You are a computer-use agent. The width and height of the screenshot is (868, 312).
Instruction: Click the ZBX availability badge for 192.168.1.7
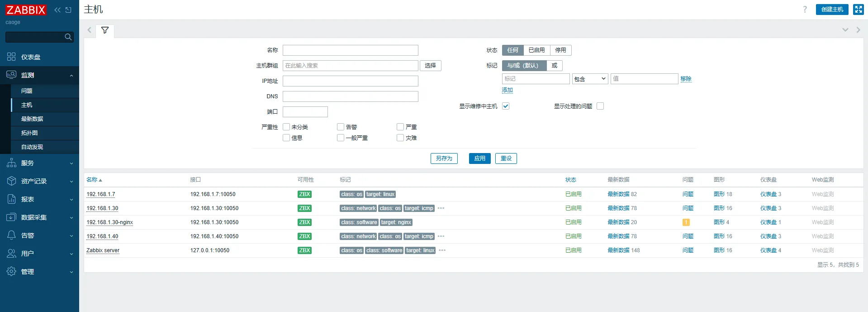[x=304, y=194]
